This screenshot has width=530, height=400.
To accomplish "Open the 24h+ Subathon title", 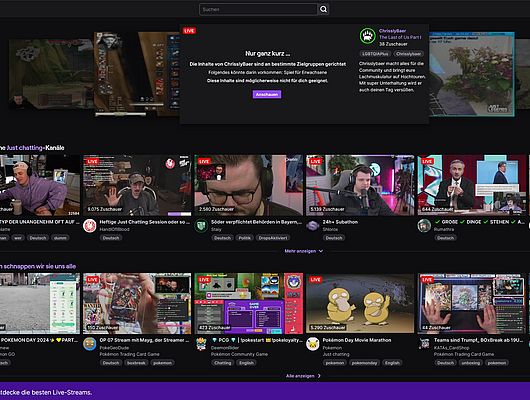I will tap(340, 222).
